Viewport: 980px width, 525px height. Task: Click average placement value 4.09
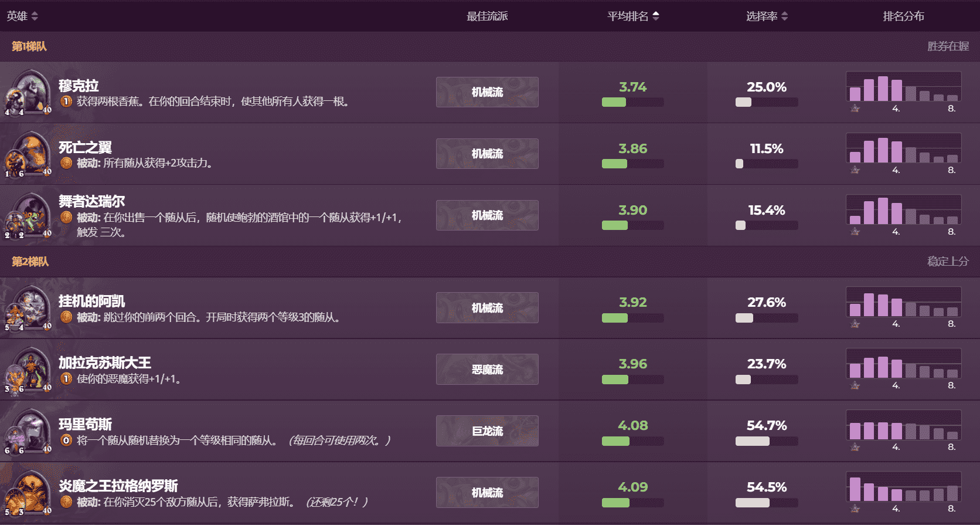tap(632, 487)
